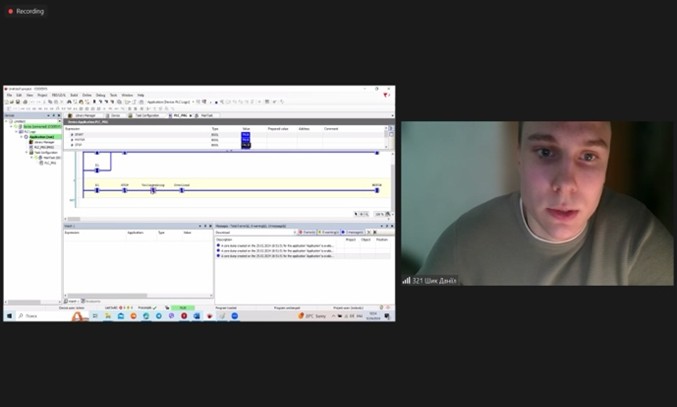
Task: Click the Recording indicator icon
Action: click(x=10, y=11)
